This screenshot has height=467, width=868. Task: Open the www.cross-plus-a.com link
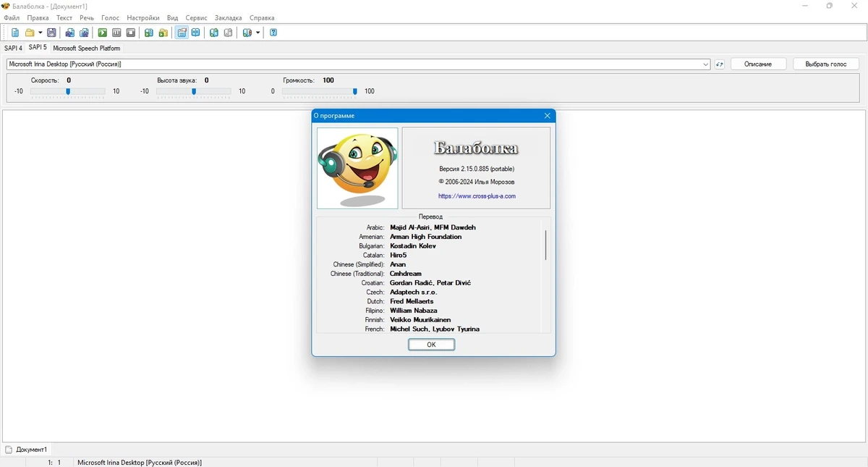477,196
